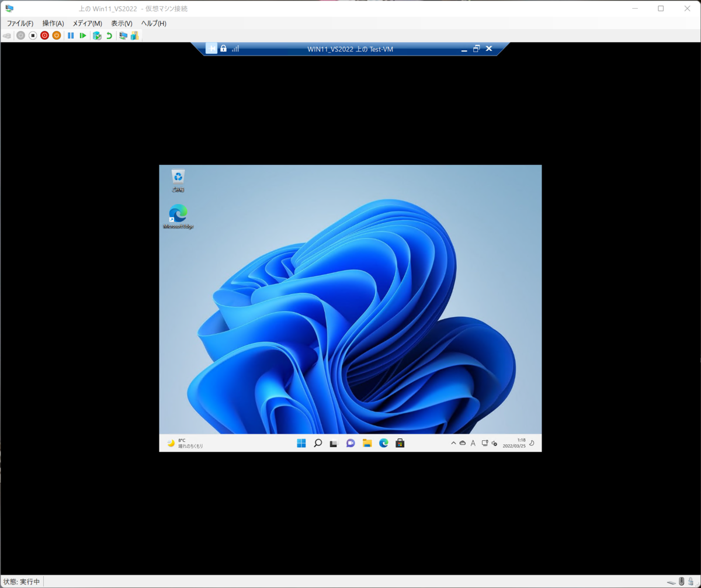701x588 pixels.
Task: Click the OneDrive cloud tray icon
Action: 463,443
